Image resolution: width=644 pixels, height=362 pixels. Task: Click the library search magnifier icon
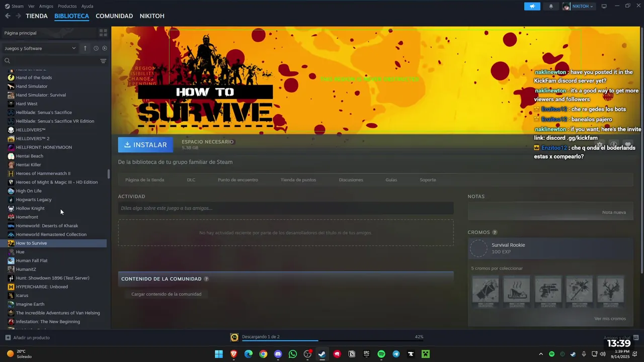(x=7, y=61)
